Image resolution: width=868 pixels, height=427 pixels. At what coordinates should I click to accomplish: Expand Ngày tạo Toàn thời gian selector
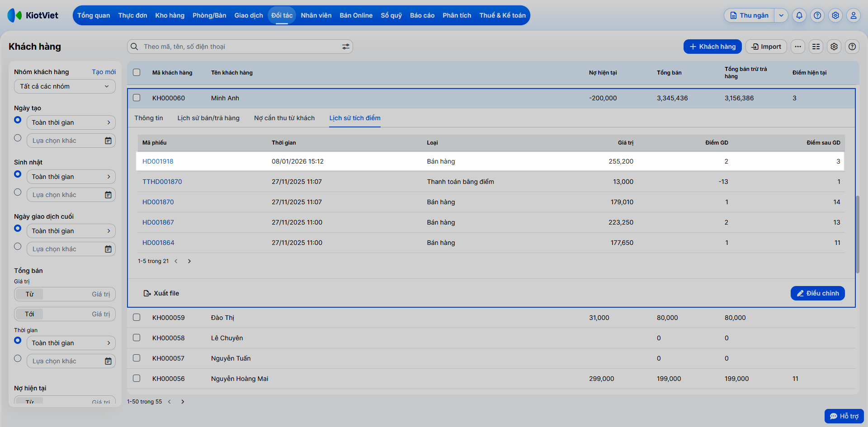point(71,122)
